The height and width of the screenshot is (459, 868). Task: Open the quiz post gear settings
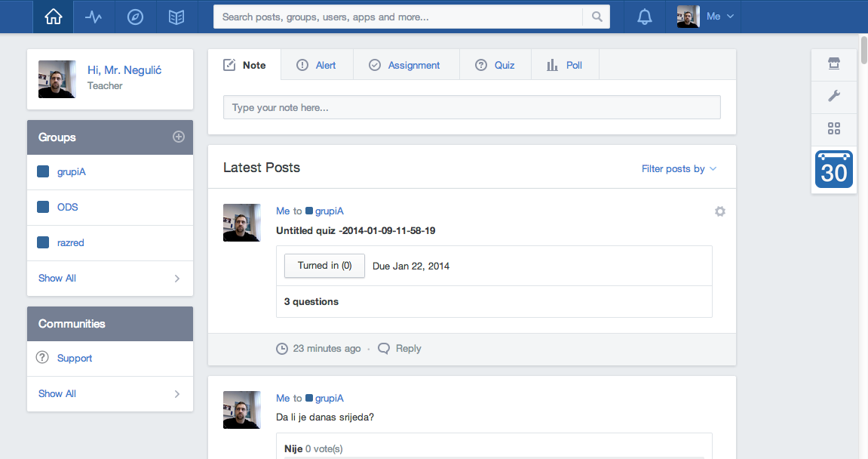click(x=719, y=211)
